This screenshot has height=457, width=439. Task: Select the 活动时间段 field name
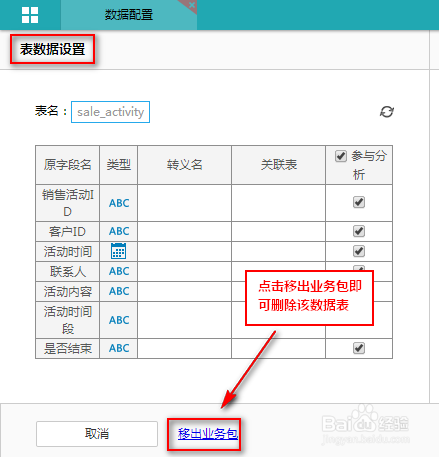coord(68,320)
